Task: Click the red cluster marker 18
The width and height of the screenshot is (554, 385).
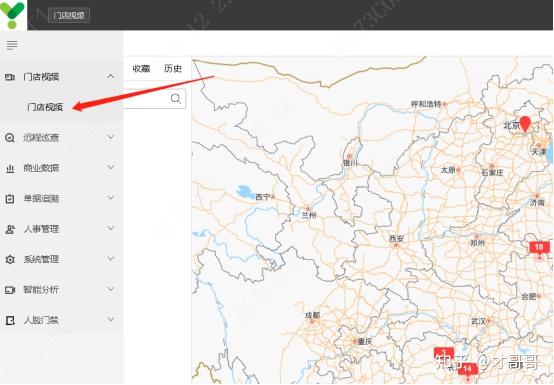Action: [539, 248]
